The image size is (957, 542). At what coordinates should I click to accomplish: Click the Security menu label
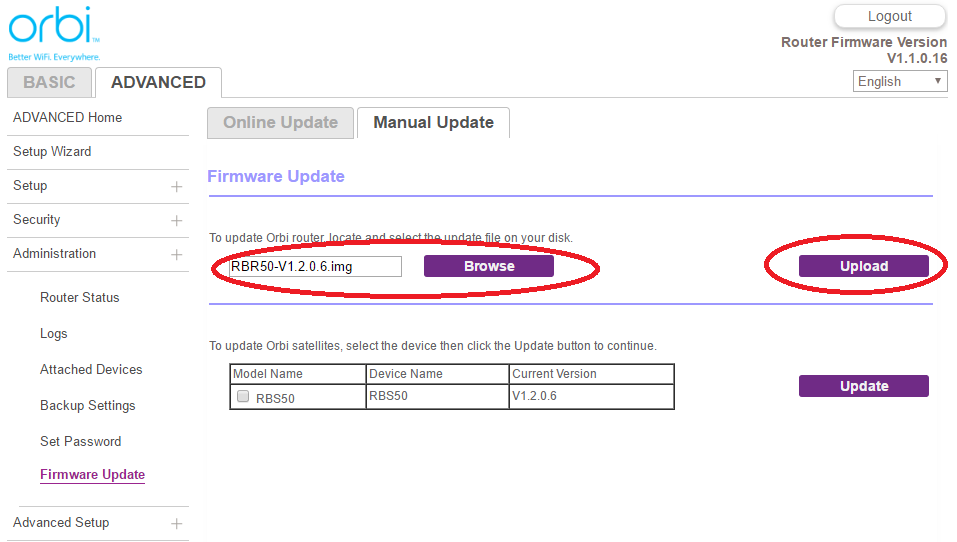37,220
